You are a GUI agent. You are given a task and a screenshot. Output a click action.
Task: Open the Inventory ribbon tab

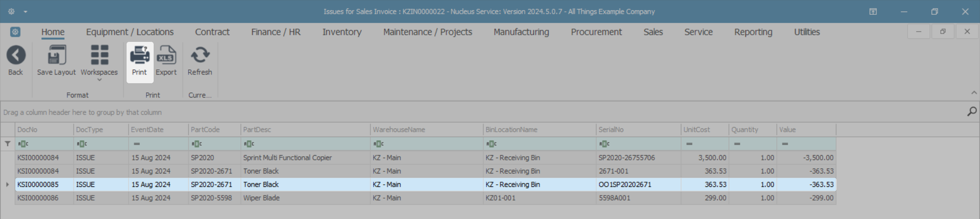coord(341,32)
